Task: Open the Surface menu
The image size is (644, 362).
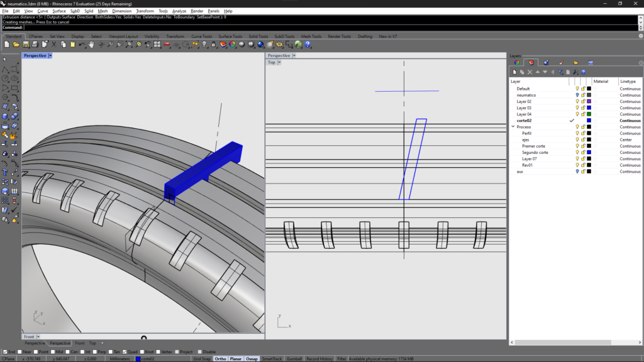Action: point(58,11)
